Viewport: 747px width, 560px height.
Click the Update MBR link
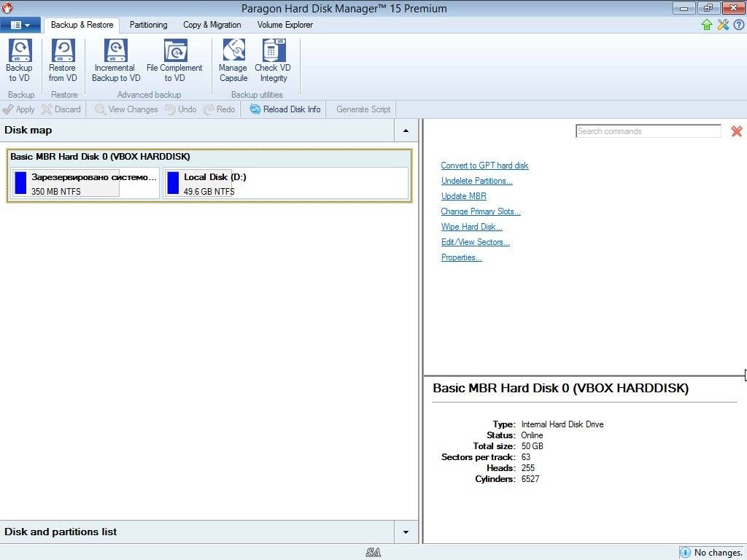[463, 195]
